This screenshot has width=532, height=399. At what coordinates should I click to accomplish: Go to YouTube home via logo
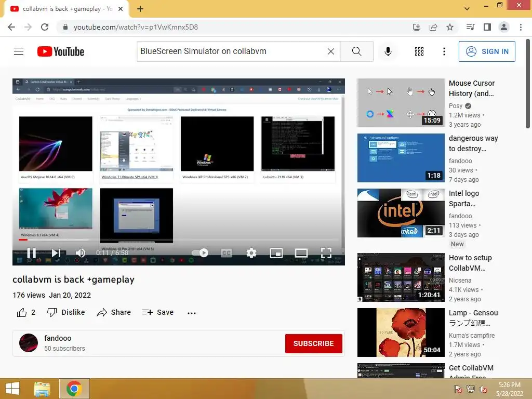[61, 51]
